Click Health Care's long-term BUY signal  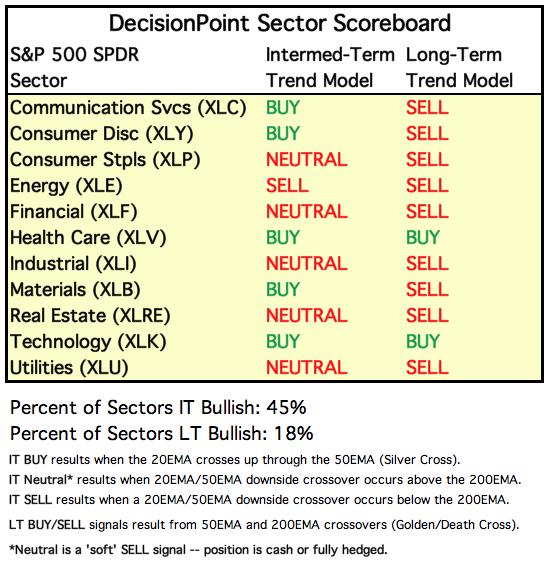coord(423,238)
